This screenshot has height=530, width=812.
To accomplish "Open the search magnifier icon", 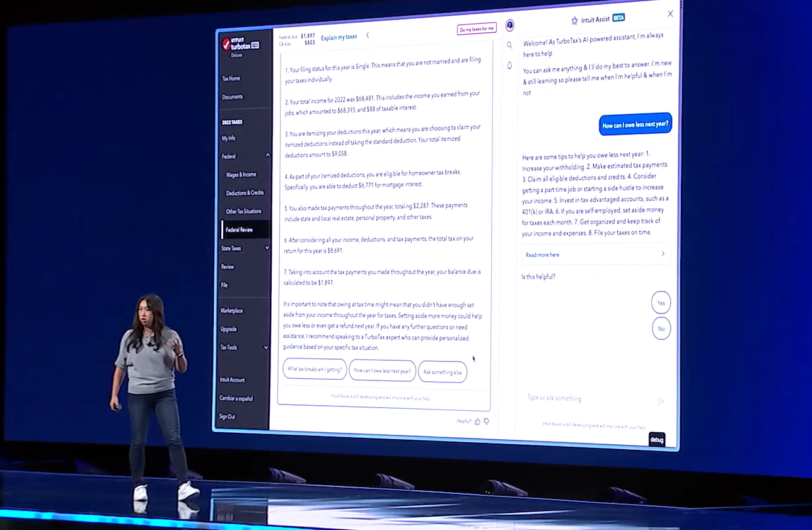I will click(x=509, y=45).
